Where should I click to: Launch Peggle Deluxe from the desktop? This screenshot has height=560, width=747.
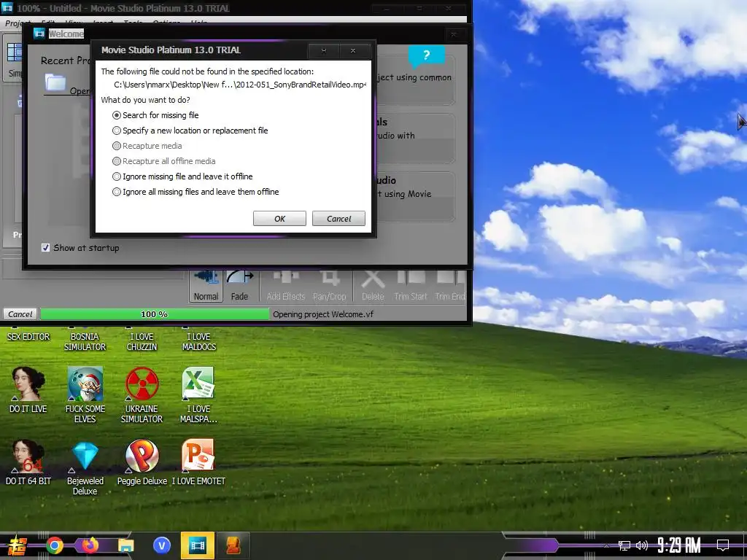point(142,462)
